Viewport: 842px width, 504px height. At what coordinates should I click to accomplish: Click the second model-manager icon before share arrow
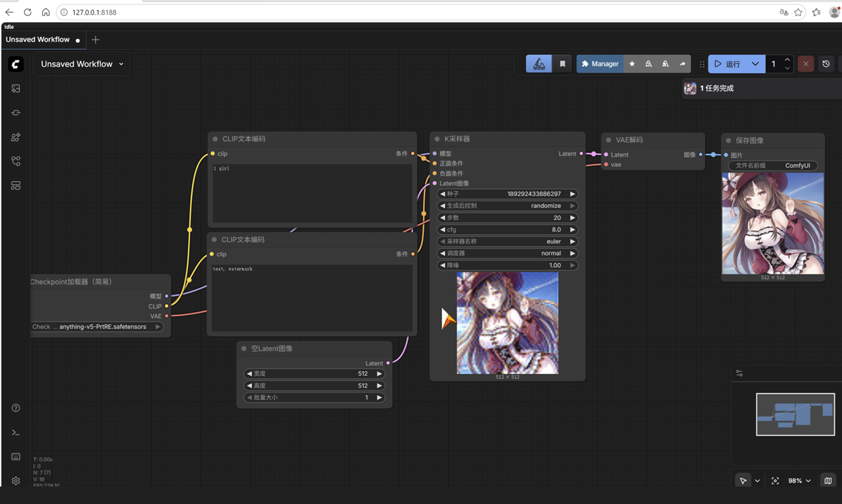click(x=665, y=64)
